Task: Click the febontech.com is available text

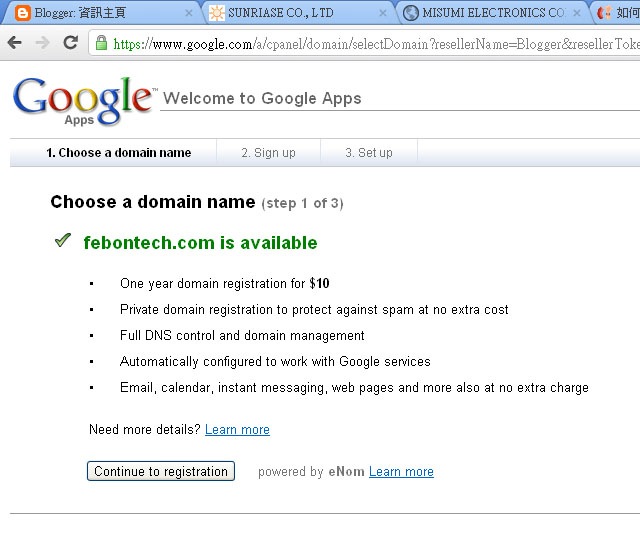Action: [x=200, y=243]
